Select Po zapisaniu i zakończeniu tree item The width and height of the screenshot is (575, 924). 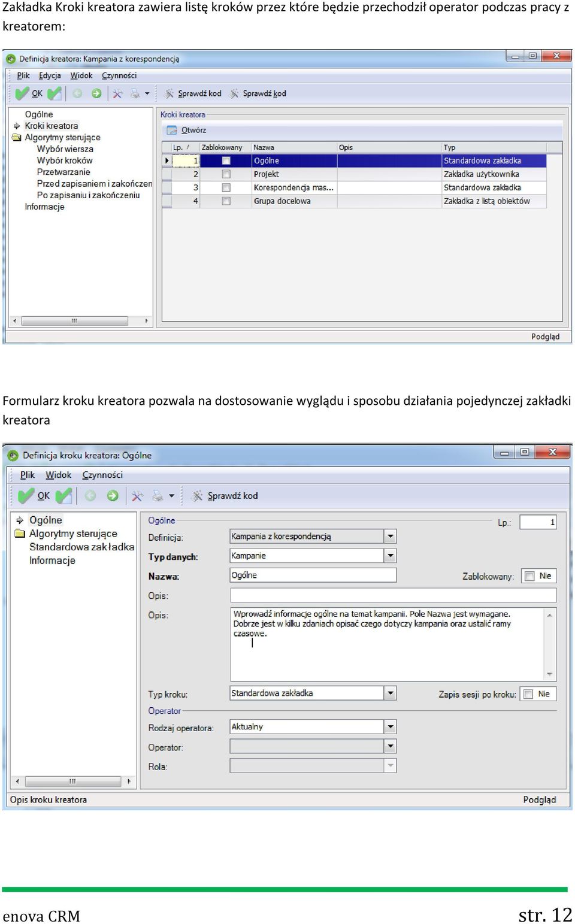pos(88,195)
